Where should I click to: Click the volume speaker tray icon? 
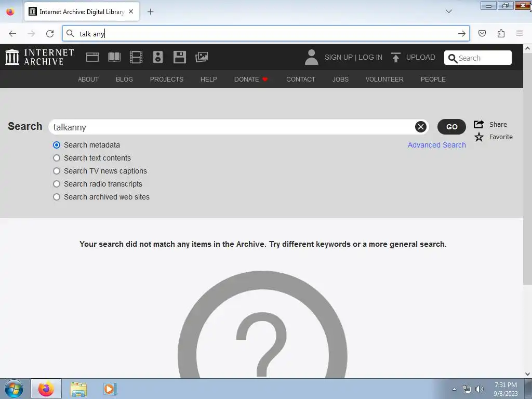480,389
